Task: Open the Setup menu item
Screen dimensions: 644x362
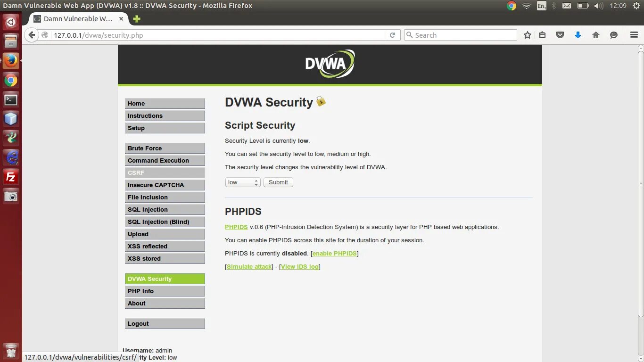Action: (x=165, y=128)
